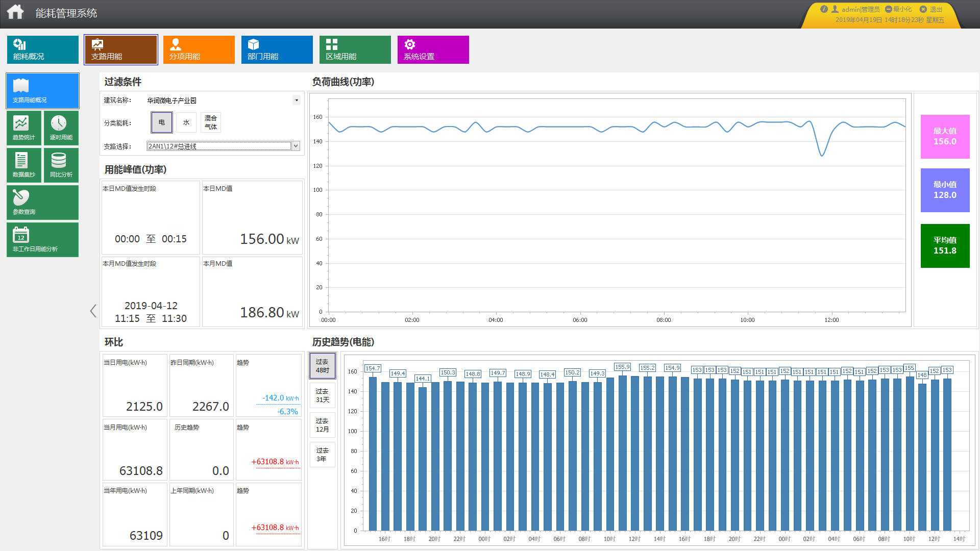Click the -142.0 kW·h trend value
This screenshot has width=980, height=551.
[281, 398]
